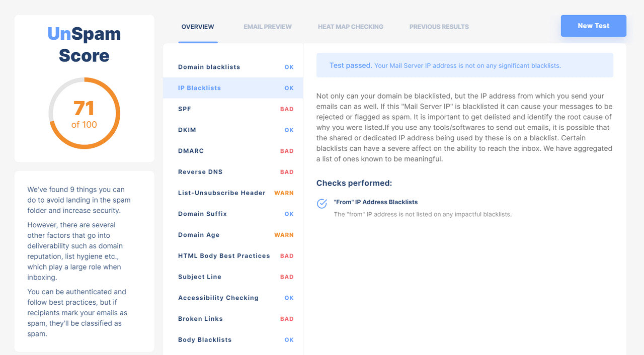Screen dimensions: 644x355
Task: Open the List-Unsubscribe Header warning
Action: pos(233,193)
